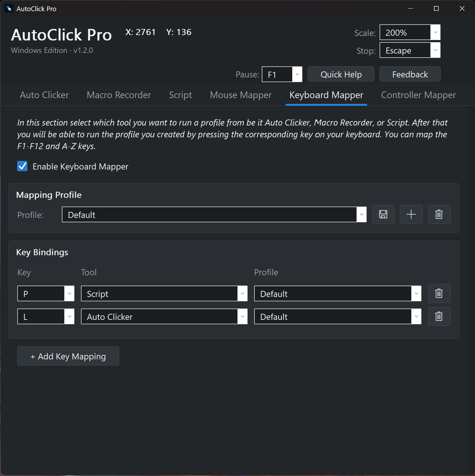Viewport: 475px width, 476px height.
Task: Open the Stop key dropdown showing Escape
Action: coord(410,50)
